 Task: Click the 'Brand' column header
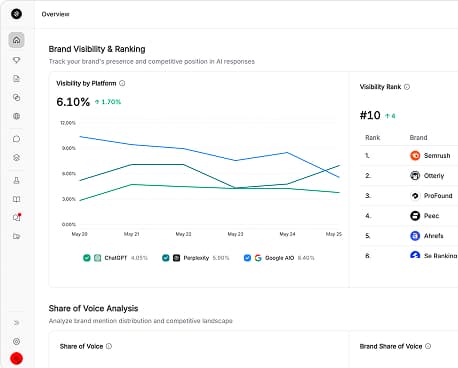click(418, 137)
